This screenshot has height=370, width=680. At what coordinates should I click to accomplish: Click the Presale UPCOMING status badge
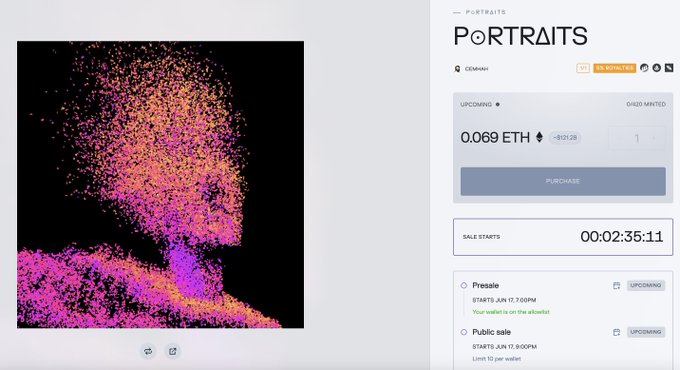click(646, 285)
